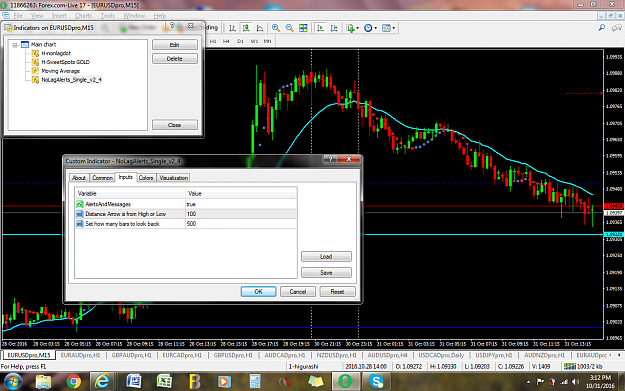Select H-SweetSpots GOLD indicator
The height and width of the screenshot is (391, 625).
65,62
